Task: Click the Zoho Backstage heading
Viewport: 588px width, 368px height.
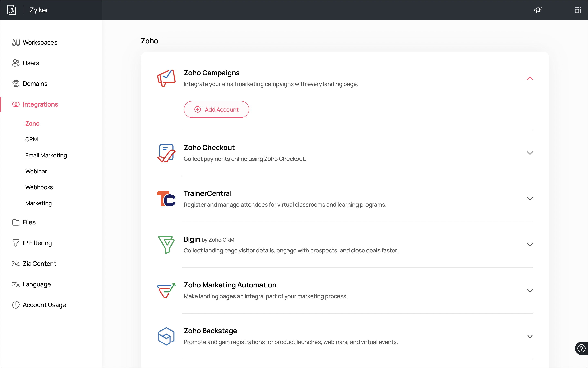Action: (210, 331)
